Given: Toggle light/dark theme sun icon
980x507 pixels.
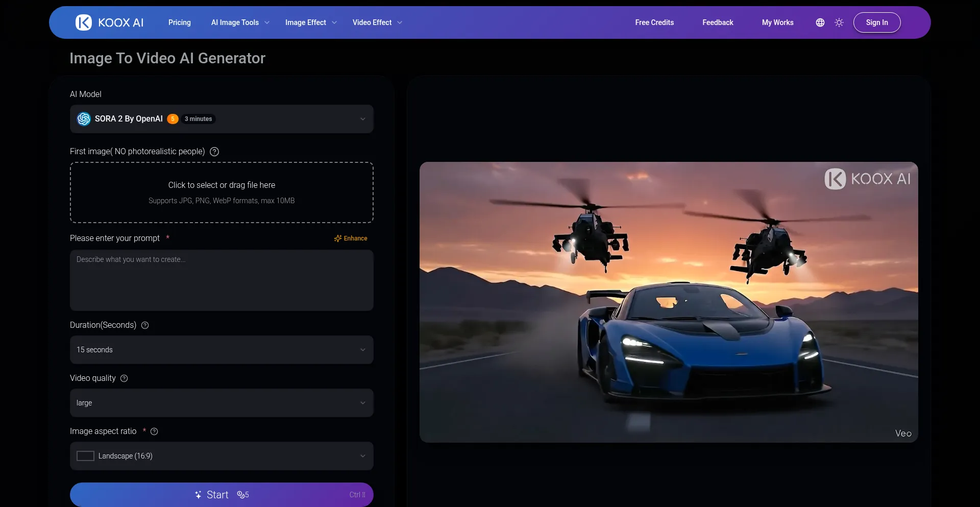Looking at the screenshot, I should click(839, 22).
